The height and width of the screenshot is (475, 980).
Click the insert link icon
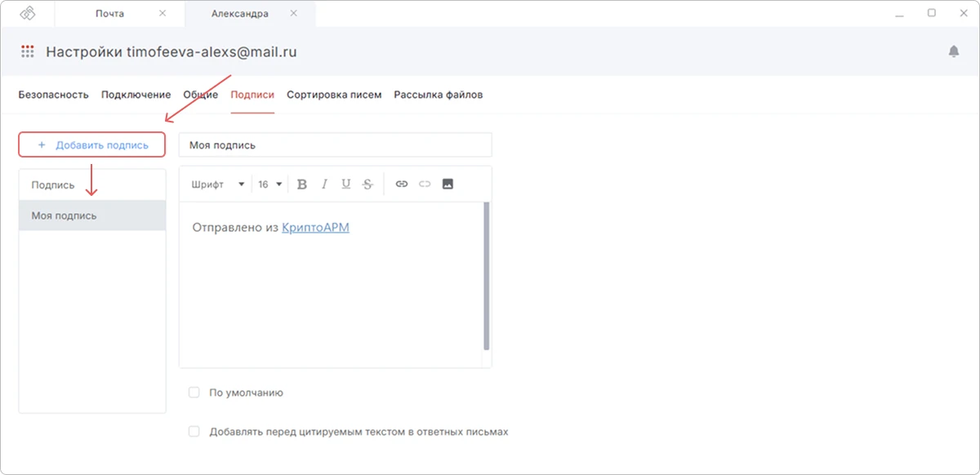coord(401,184)
